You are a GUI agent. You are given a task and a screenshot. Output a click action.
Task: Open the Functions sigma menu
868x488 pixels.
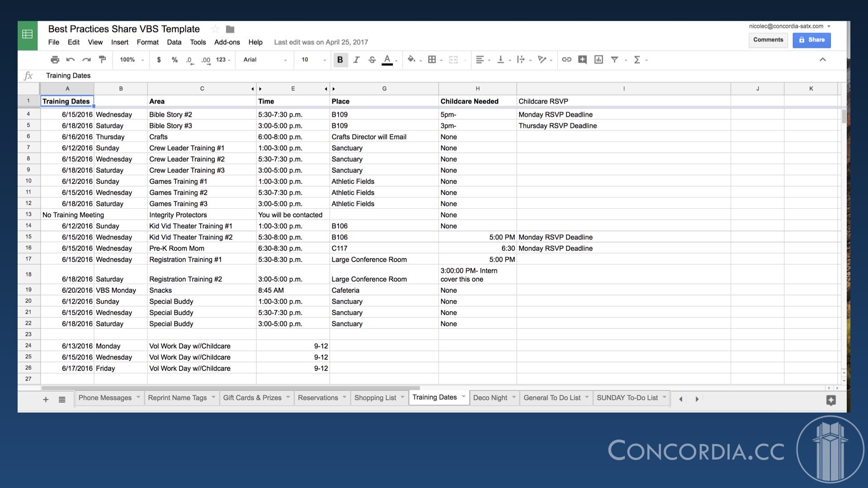click(x=637, y=60)
